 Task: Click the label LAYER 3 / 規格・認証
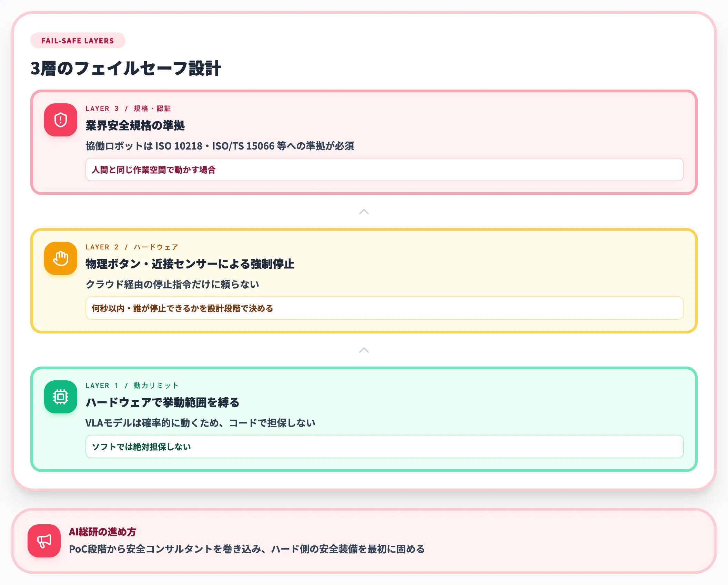coord(128,109)
